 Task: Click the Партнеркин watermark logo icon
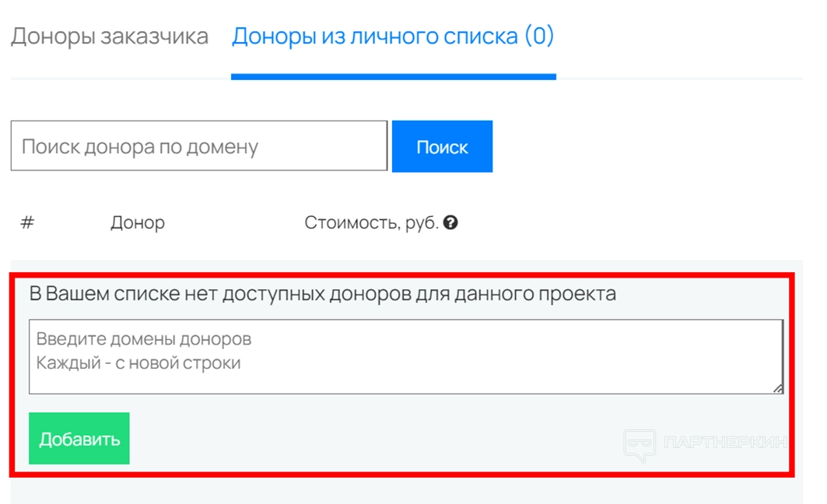[640, 445]
